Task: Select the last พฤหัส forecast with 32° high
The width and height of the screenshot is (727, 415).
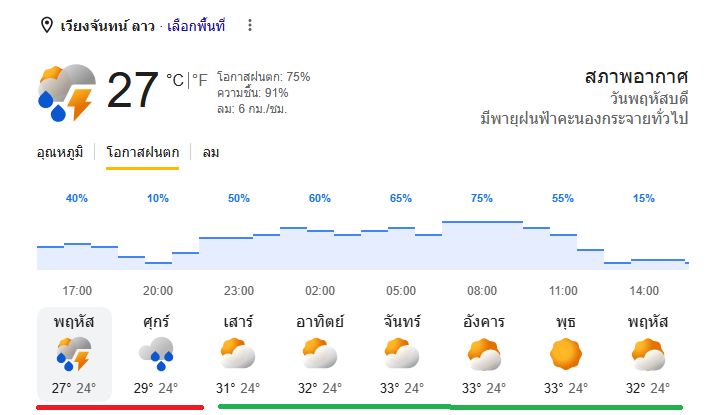Action: (648, 354)
